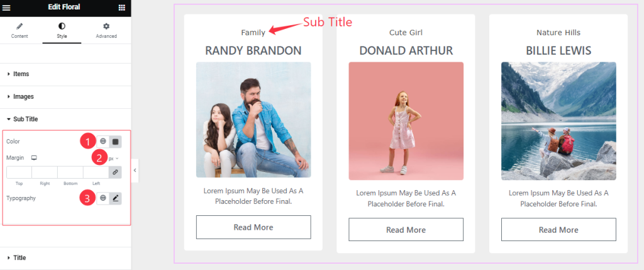Click the Top margin input field
644x270 pixels.
coord(19,172)
